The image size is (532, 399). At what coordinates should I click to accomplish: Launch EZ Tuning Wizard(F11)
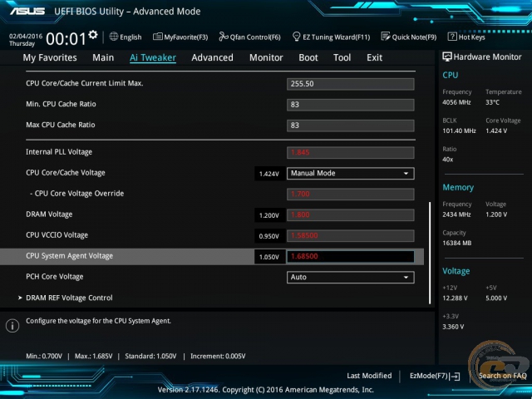(331, 37)
